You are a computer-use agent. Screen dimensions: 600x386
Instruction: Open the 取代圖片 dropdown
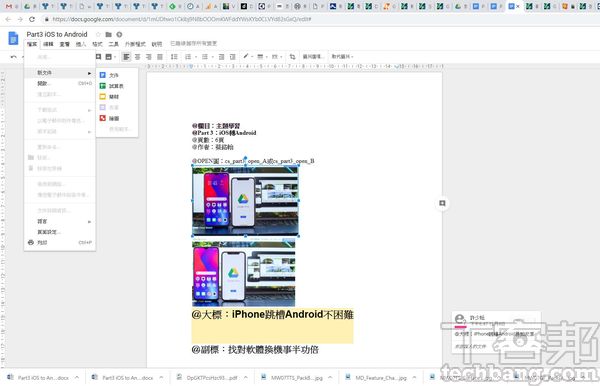(342, 57)
